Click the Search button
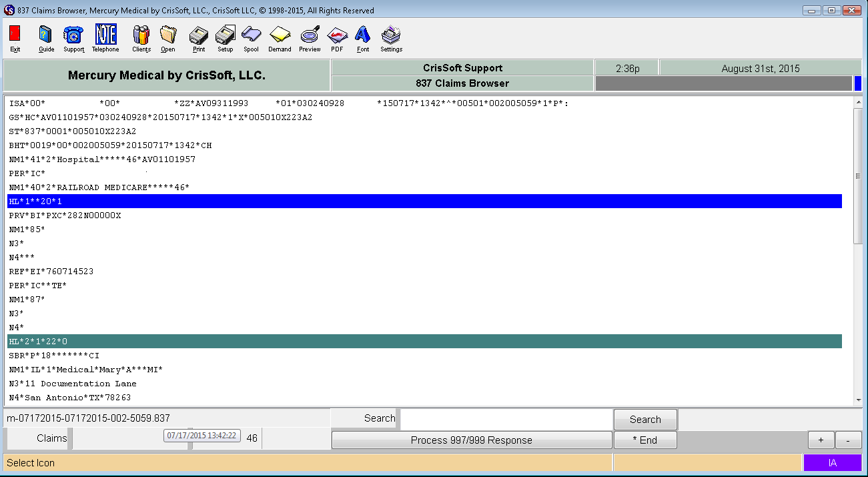 [x=644, y=419]
